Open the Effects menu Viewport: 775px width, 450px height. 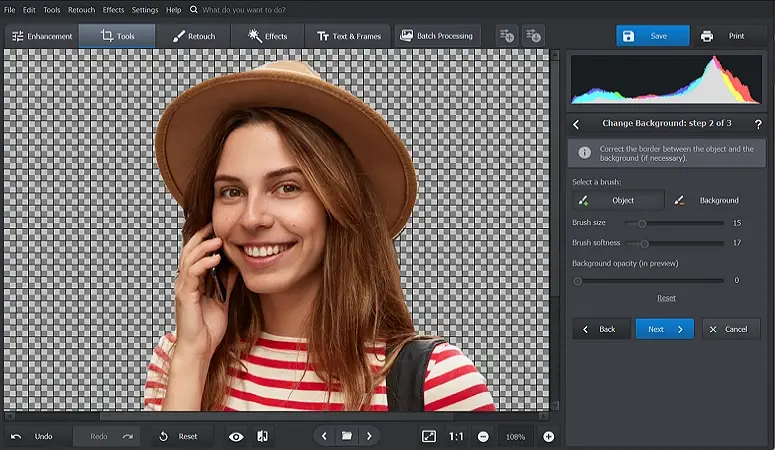pos(113,9)
